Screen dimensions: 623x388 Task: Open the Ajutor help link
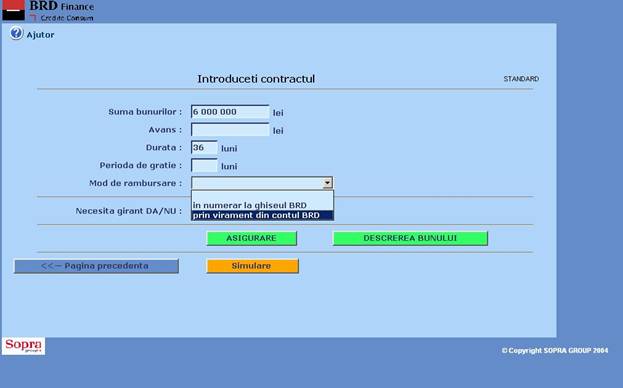[x=41, y=35]
